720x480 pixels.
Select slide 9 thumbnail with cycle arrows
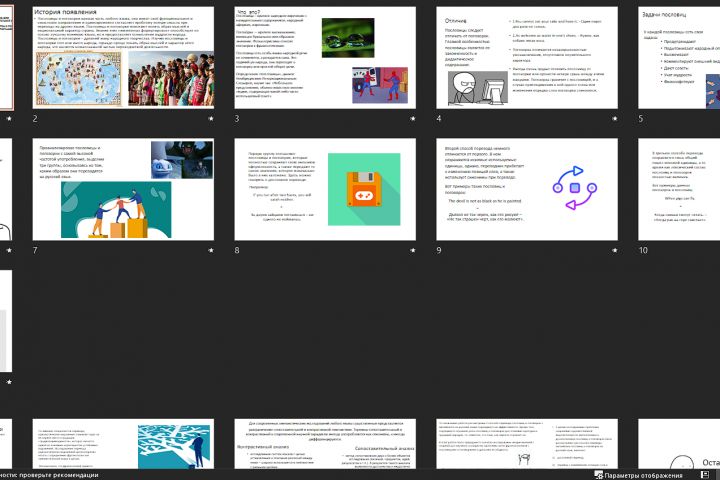[527, 189]
